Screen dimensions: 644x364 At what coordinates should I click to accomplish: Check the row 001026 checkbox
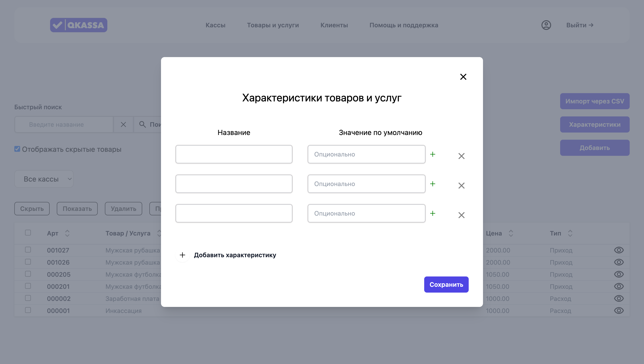[28, 262]
